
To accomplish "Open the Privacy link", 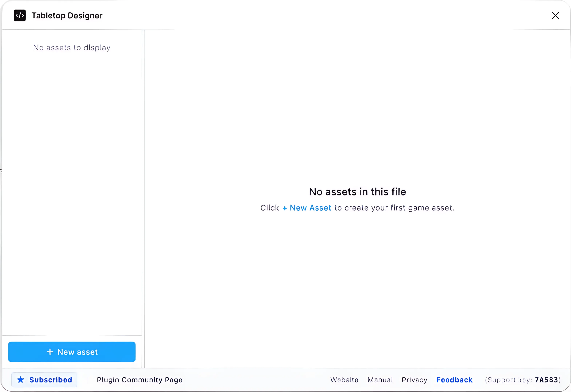I will pos(414,380).
